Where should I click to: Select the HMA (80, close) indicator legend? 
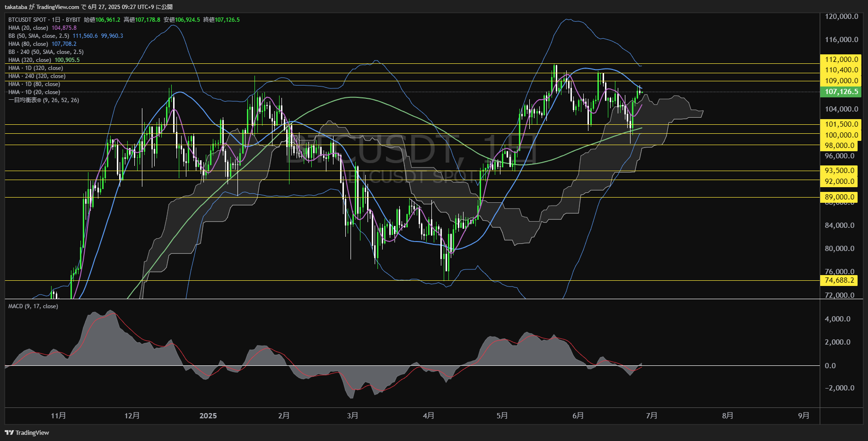(28, 44)
